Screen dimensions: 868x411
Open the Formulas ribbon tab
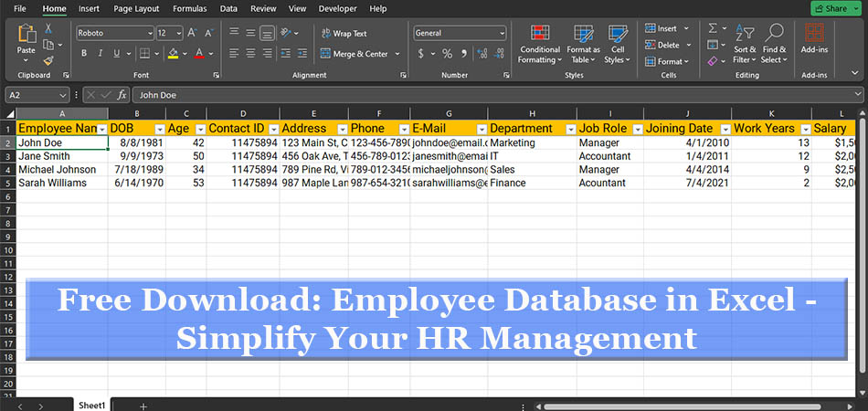click(189, 8)
